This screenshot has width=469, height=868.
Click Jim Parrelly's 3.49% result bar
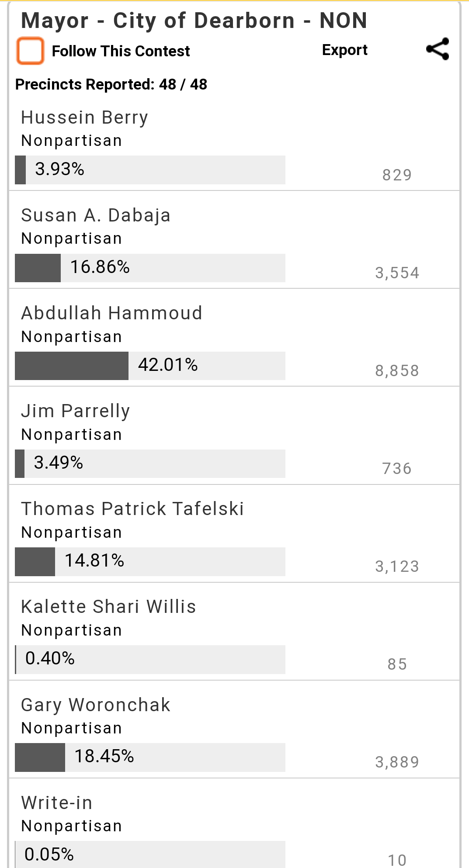coord(150,463)
